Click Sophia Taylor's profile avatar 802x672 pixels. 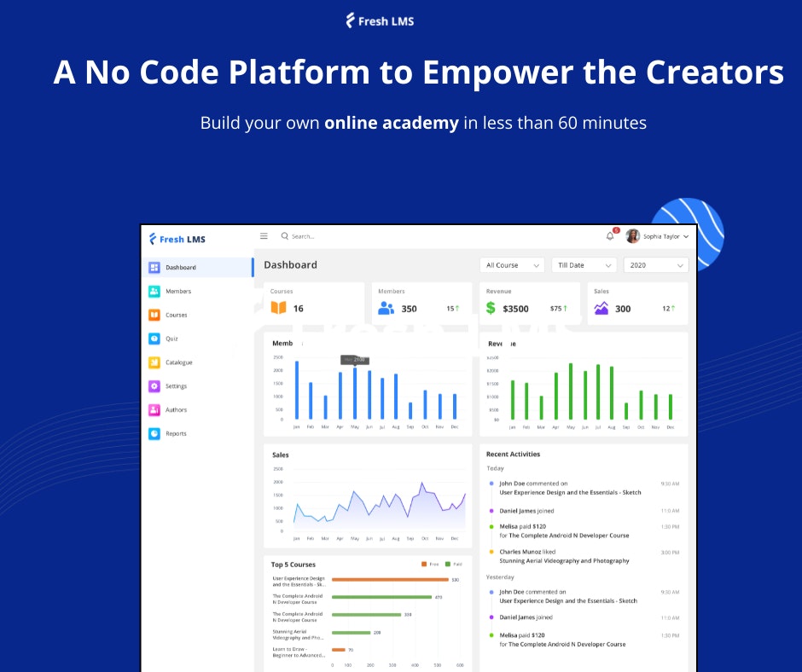[x=633, y=235]
